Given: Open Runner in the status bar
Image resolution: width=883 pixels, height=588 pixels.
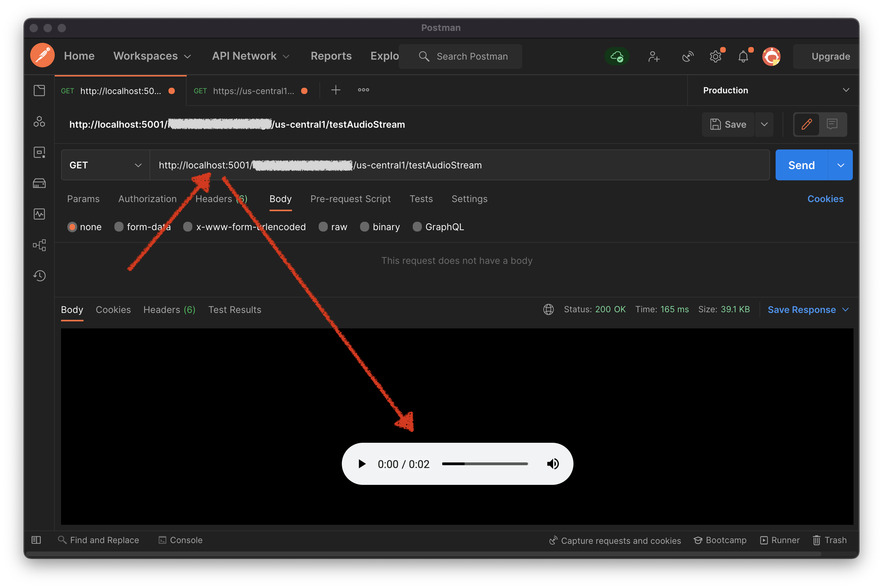Looking at the screenshot, I should coord(780,540).
